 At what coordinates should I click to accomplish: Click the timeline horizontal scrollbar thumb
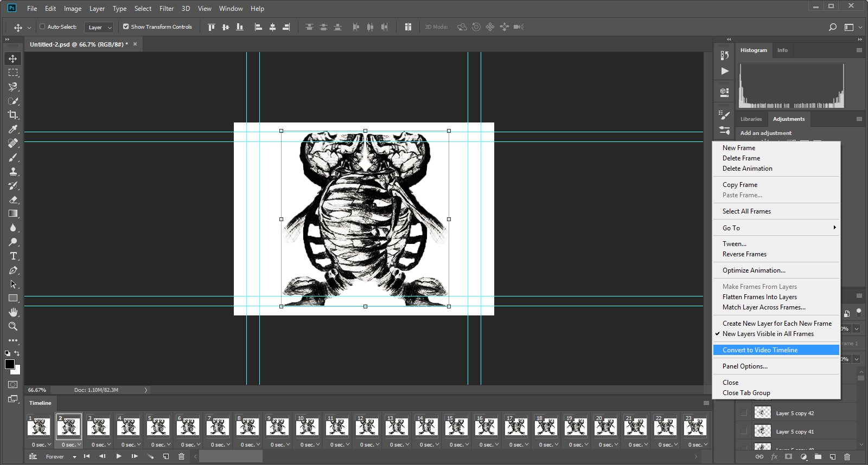coord(231,456)
